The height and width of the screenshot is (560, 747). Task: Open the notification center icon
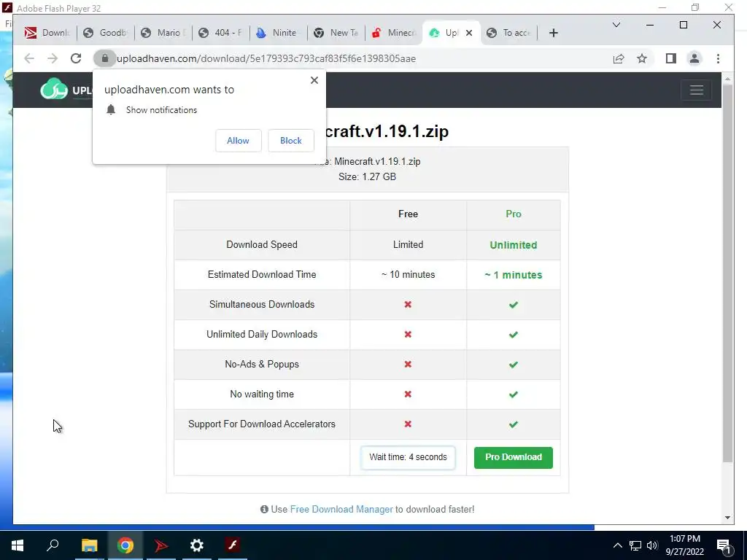click(724, 546)
